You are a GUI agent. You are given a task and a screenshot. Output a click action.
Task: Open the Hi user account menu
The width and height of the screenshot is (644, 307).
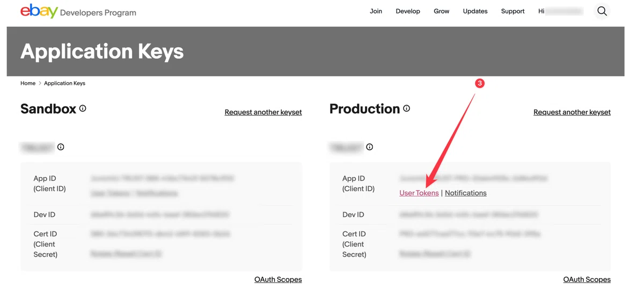(560, 11)
